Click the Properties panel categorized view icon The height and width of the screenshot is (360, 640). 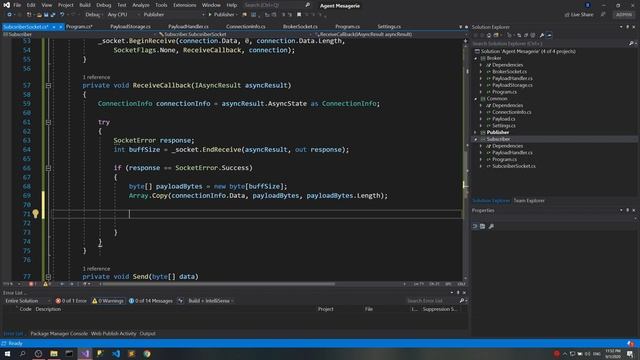[x=475, y=227]
